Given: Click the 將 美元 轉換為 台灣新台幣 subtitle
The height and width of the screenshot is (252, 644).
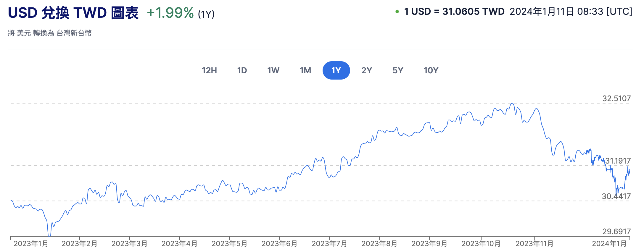Looking at the screenshot, I should click(x=50, y=33).
